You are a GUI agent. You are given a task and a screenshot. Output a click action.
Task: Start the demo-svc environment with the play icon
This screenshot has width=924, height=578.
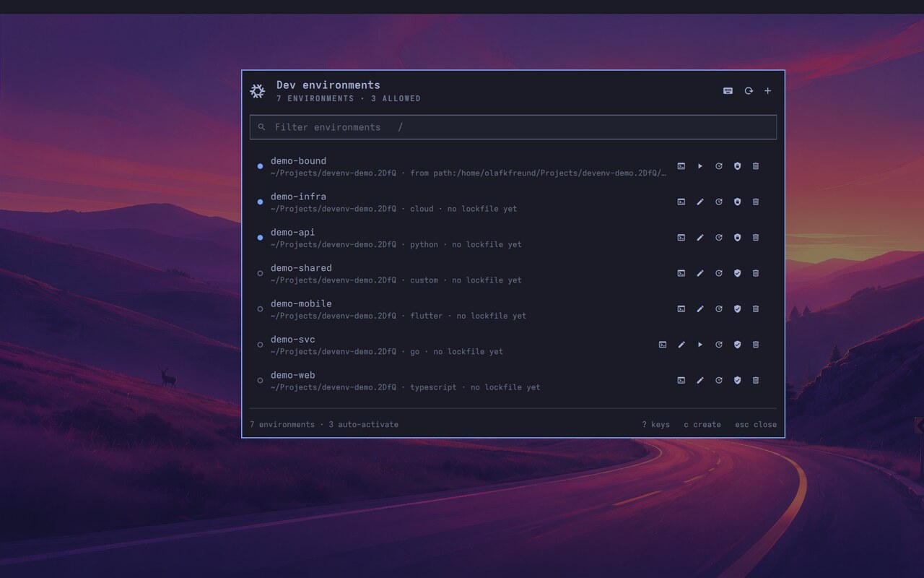699,345
